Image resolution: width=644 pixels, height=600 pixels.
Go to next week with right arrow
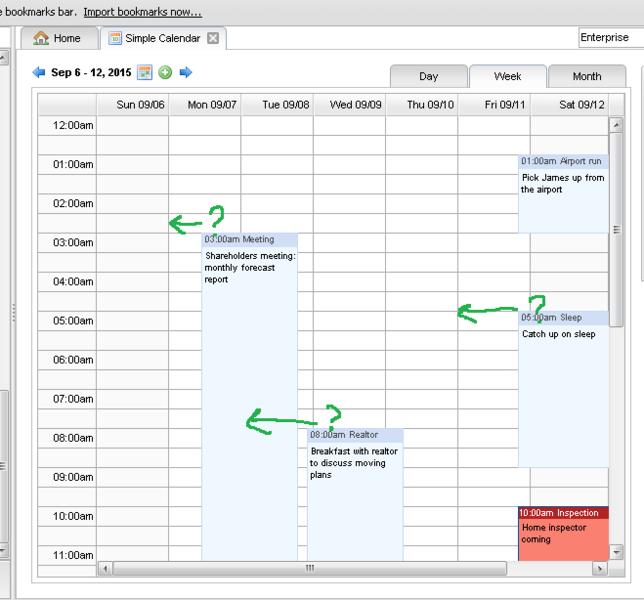[x=185, y=73]
